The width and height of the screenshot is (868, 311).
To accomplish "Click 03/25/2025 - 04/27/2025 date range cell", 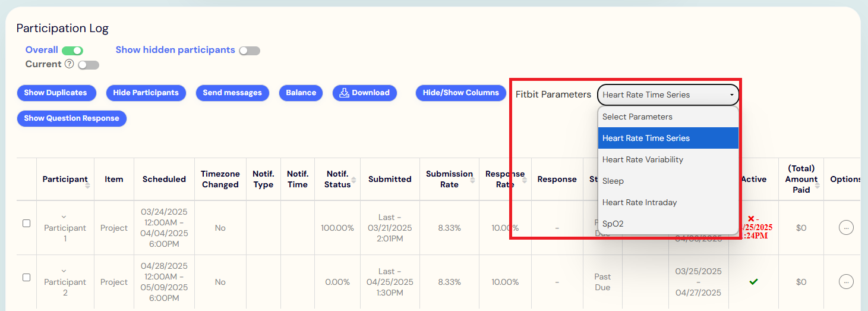I will point(699,282).
